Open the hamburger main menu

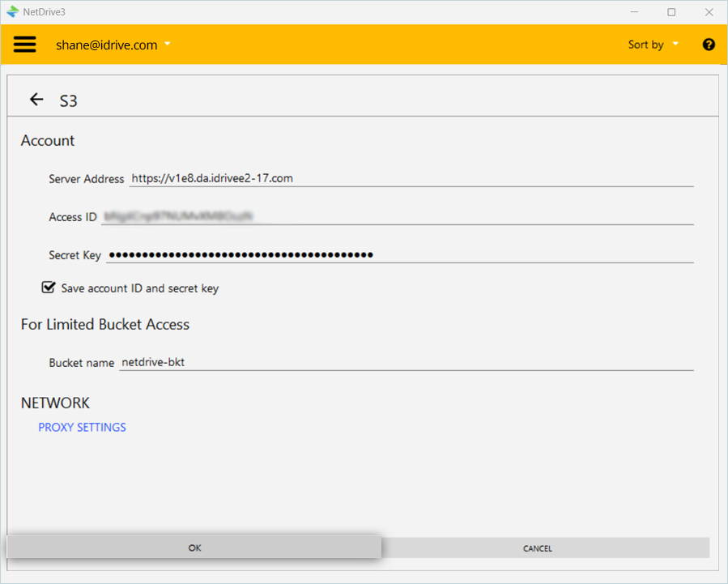pos(25,45)
